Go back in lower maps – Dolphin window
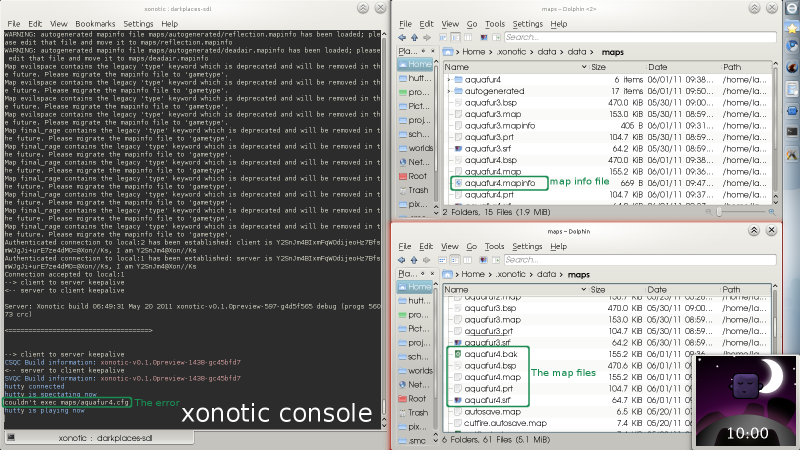 coord(402,260)
